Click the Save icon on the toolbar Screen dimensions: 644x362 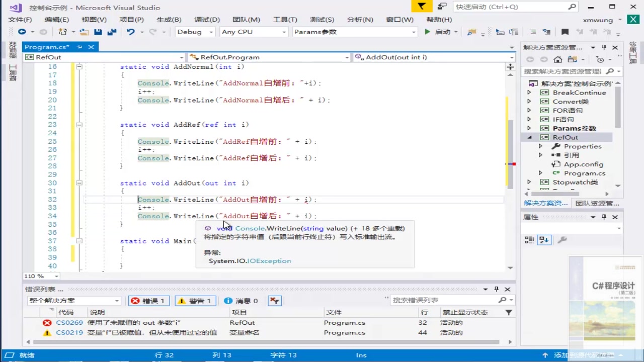[98, 32]
